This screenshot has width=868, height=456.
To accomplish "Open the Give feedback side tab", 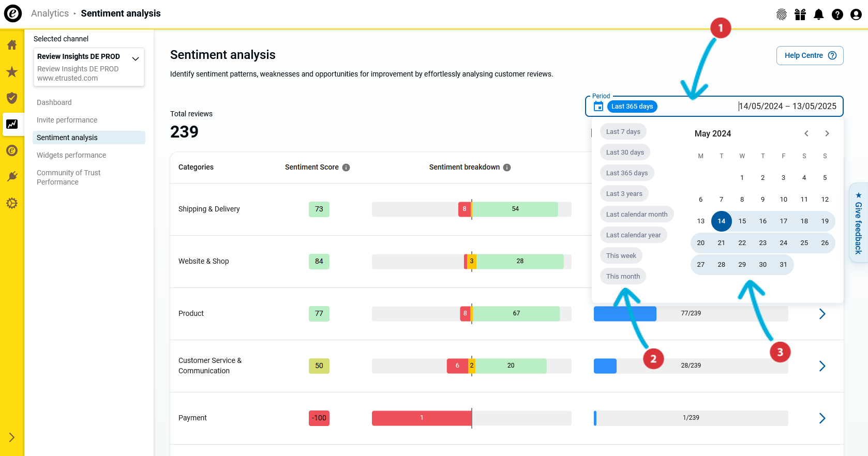I will (x=859, y=223).
